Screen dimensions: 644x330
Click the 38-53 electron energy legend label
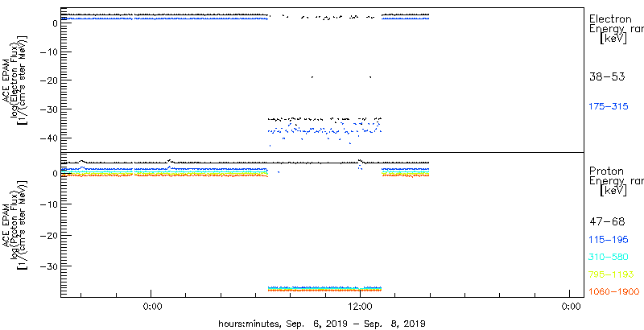pos(607,76)
